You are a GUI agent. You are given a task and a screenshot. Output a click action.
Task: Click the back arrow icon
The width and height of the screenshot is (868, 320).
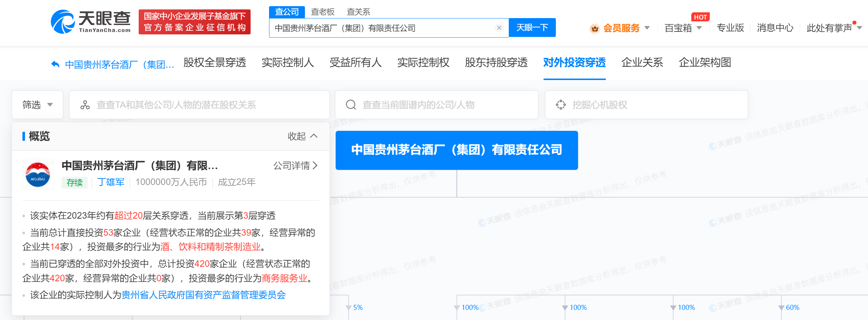55,64
